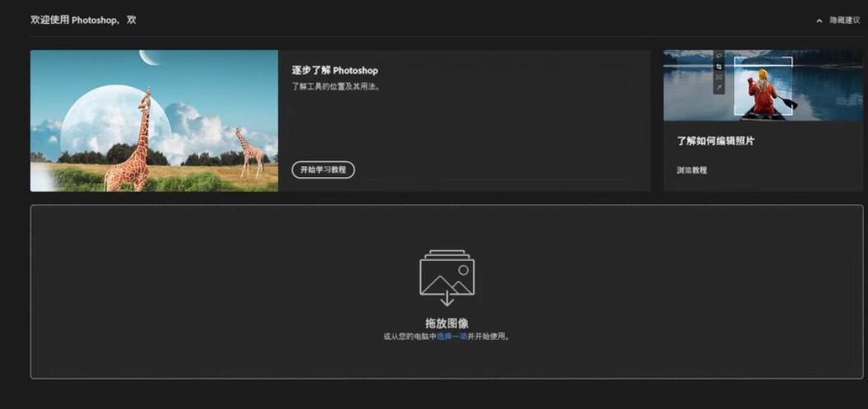The image size is (868, 409).
Task: Click the 了解工具的位置及其用法 description text
Action: [x=337, y=87]
